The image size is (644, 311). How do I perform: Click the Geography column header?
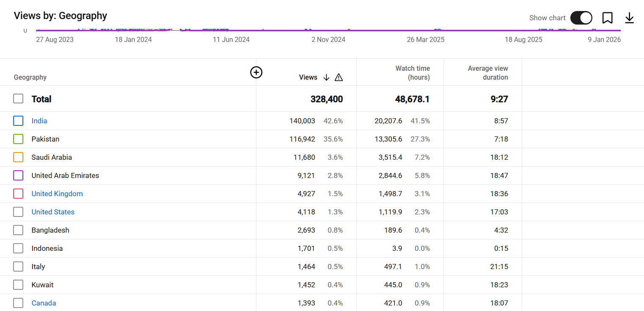pyautogui.click(x=30, y=77)
